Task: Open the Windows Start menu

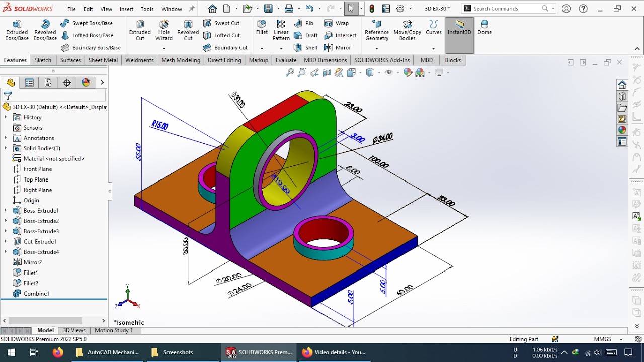Action: 11,352
